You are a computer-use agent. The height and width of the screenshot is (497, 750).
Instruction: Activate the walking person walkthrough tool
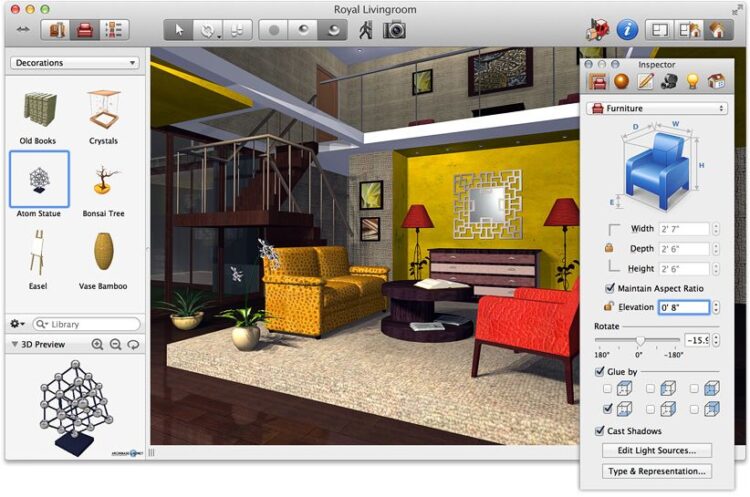pos(366,30)
